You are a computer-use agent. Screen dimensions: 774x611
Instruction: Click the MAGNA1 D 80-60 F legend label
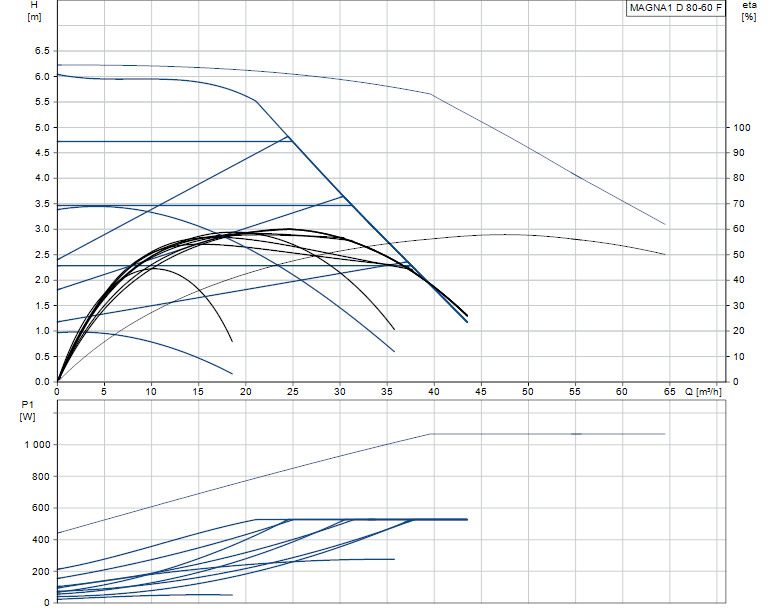coord(675,8)
